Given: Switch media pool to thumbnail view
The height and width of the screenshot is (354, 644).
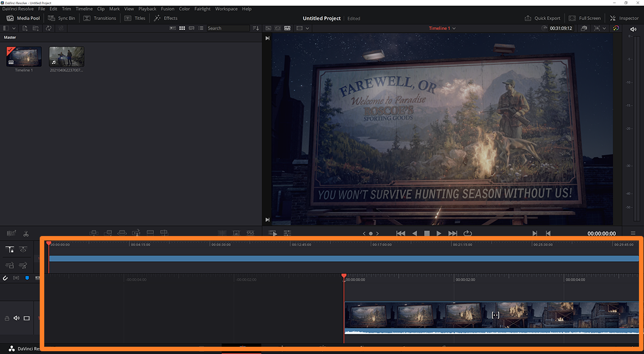Looking at the screenshot, I should point(182,29).
